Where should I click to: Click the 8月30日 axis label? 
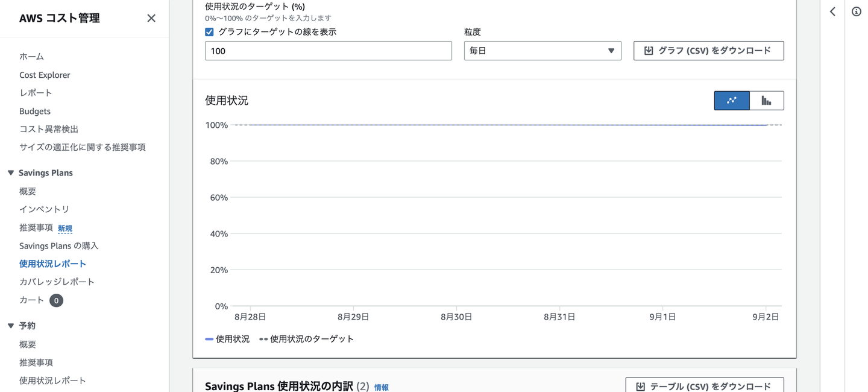456,317
